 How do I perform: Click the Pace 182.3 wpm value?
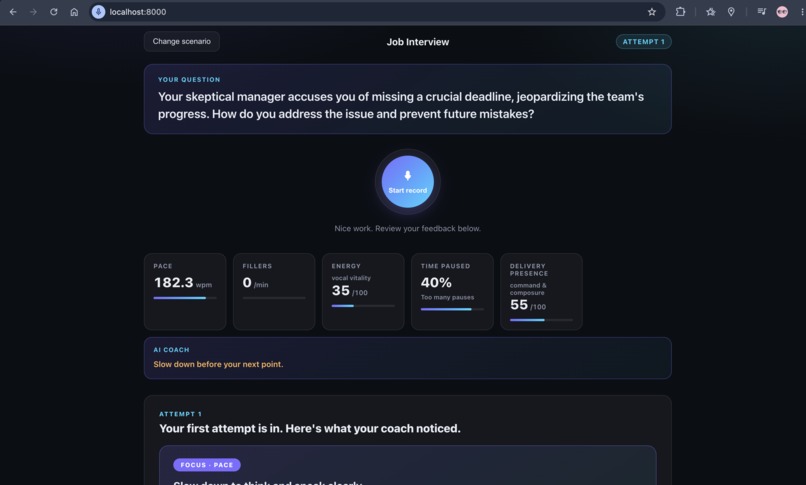[182, 283]
